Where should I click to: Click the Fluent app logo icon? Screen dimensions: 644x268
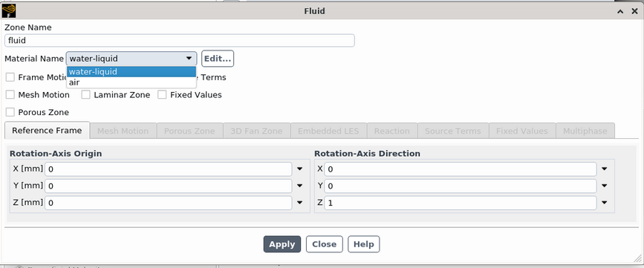pyautogui.click(x=9, y=10)
